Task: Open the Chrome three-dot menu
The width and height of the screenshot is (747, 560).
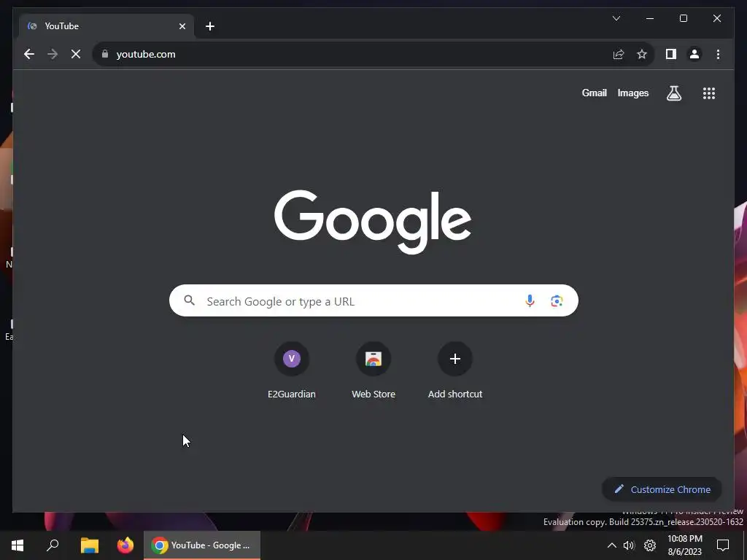Action: tap(718, 54)
